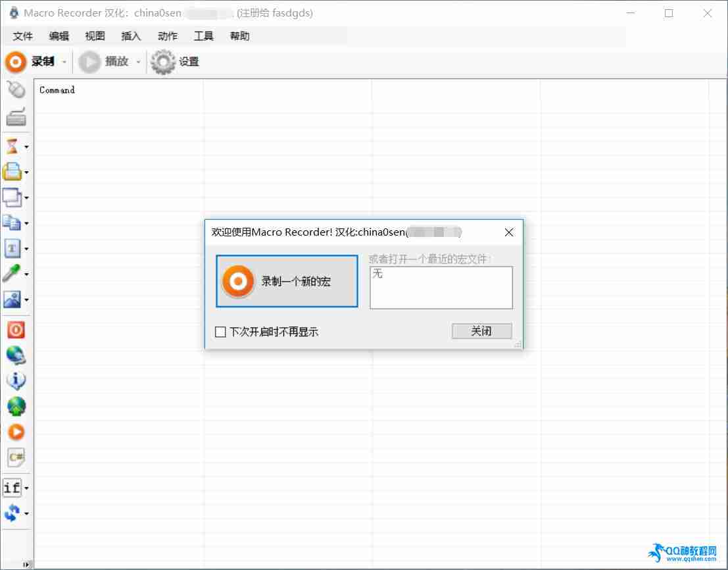Image resolution: width=728 pixels, height=570 pixels.
Task: Click the text 'T' icon in sidebar
Action: pyautogui.click(x=12, y=249)
